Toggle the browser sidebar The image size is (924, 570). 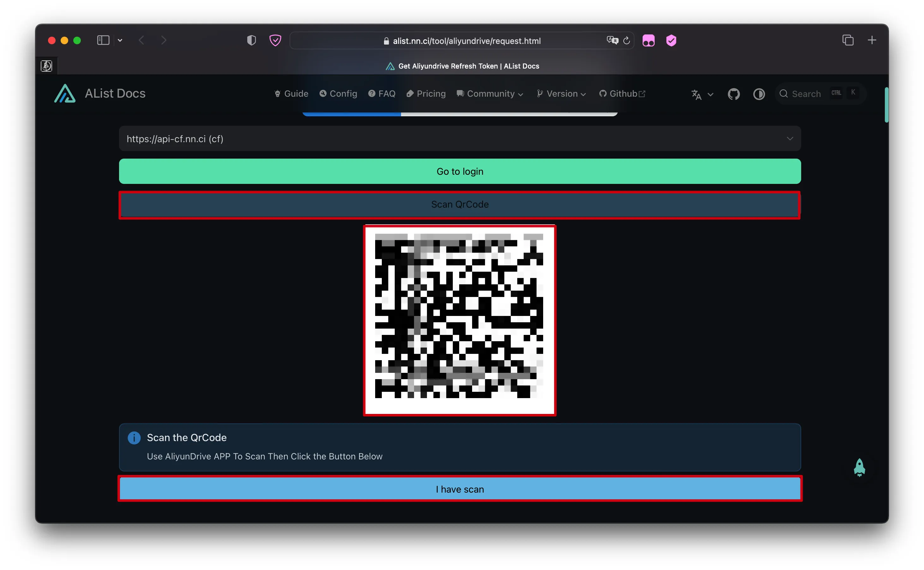point(103,40)
